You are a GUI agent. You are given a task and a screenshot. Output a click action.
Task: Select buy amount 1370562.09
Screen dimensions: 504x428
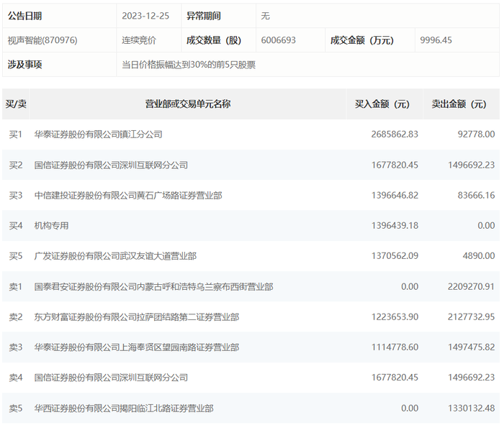click(395, 256)
